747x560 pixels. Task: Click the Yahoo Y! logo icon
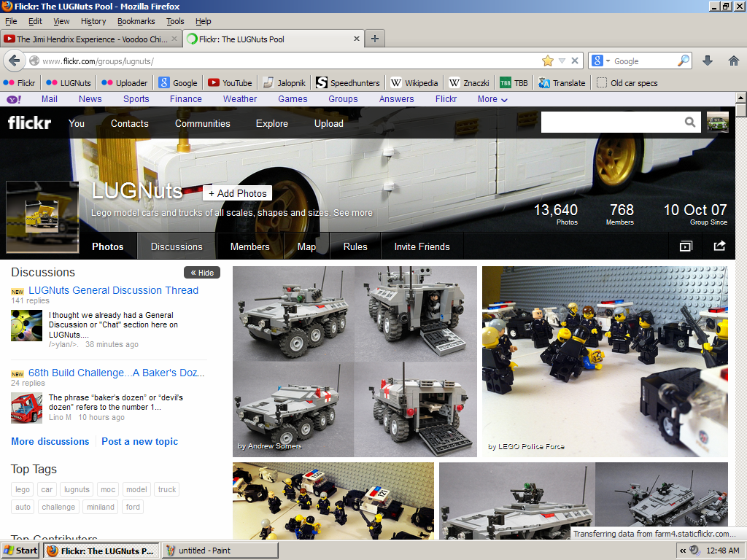point(14,99)
